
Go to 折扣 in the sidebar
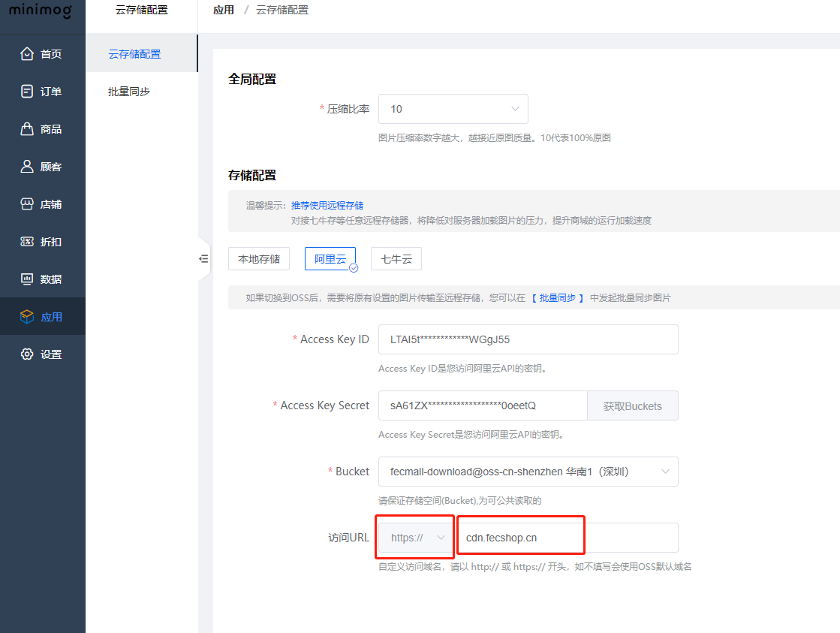(x=43, y=241)
